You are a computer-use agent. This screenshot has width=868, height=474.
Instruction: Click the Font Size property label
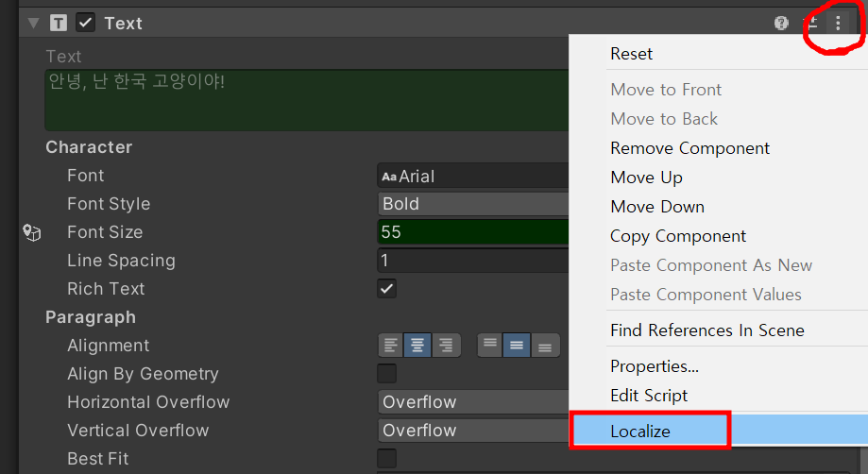(x=105, y=232)
